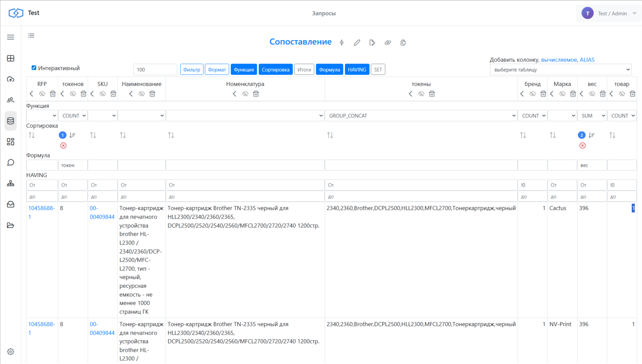642x364 pixels.
Task: Delete the SKU column with trash icon
Action: (113, 94)
